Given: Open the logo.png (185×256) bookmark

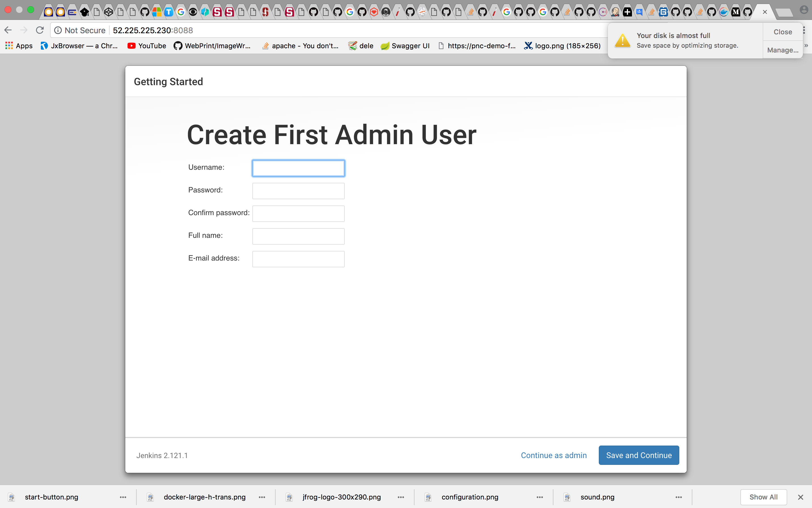Looking at the screenshot, I should click(562, 46).
